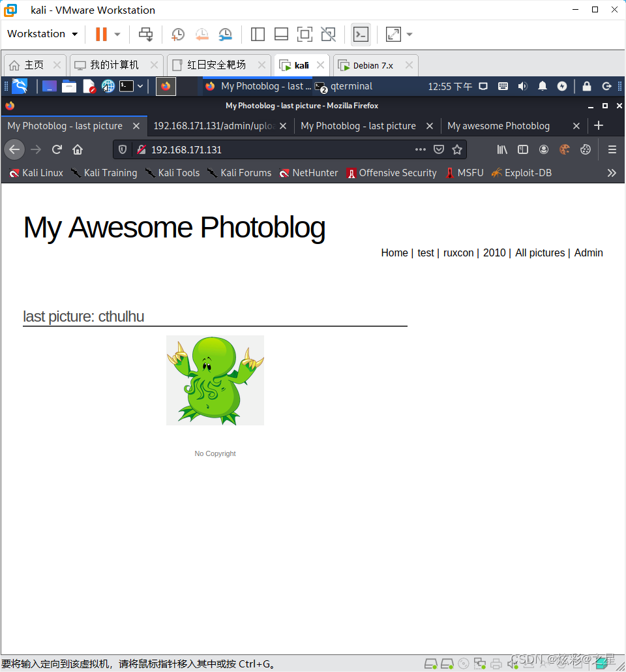Image resolution: width=626 pixels, height=672 pixels.
Task: Open the Firefox hamburger menu
Action: 612,149
